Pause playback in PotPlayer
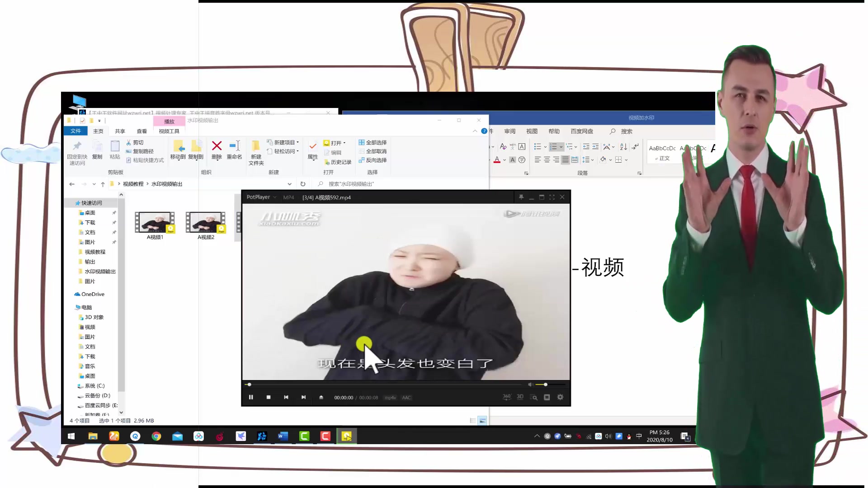868x488 pixels. click(251, 397)
